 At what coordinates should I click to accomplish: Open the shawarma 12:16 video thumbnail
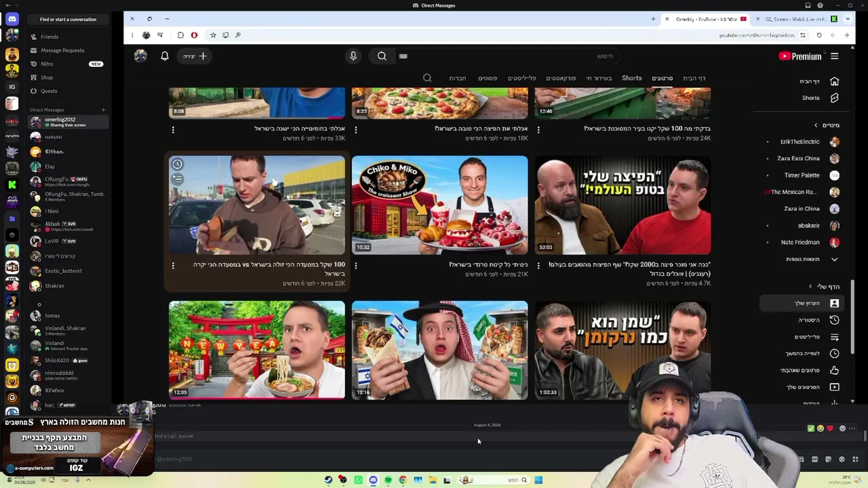[x=439, y=350]
